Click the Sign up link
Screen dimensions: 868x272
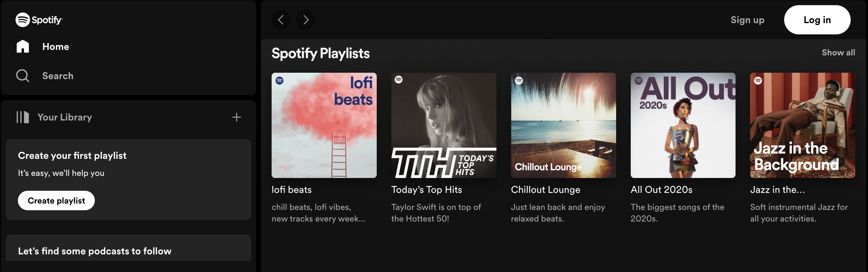click(747, 20)
